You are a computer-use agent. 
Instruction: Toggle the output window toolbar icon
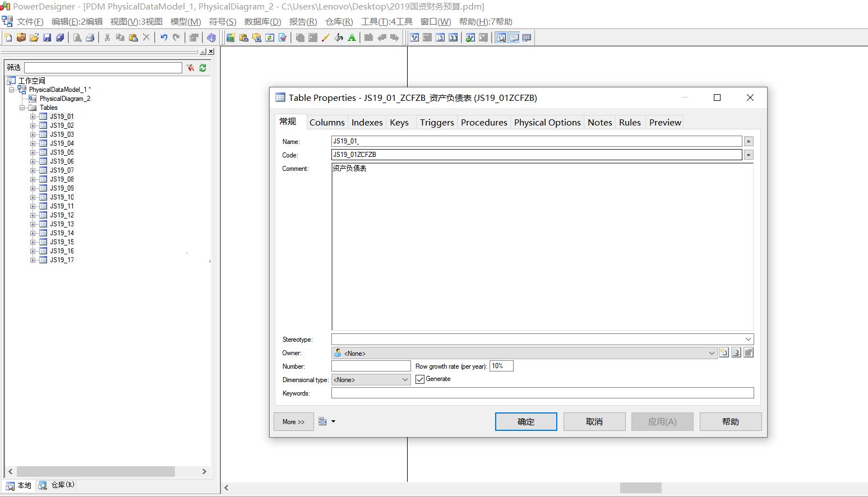tap(514, 38)
